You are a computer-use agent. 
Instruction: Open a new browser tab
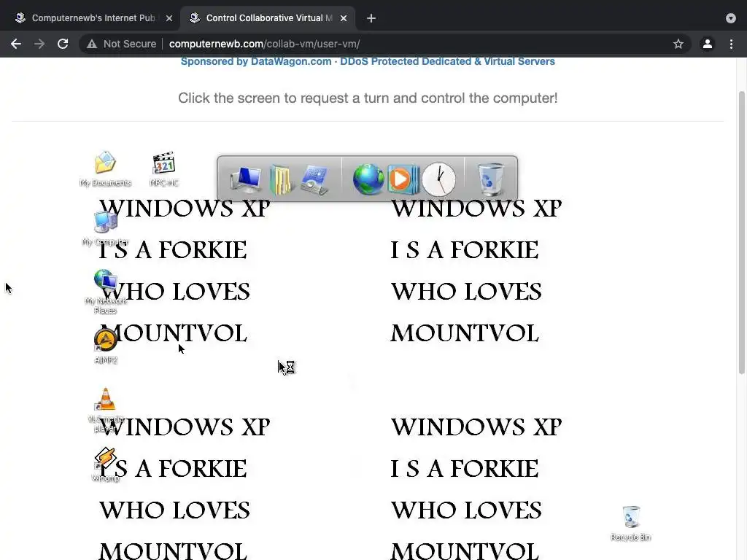click(371, 18)
